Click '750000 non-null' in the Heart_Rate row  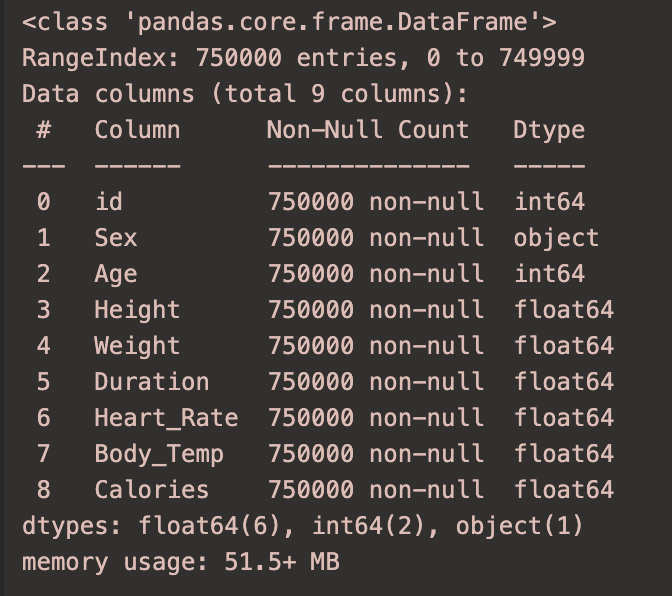[x=376, y=417]
